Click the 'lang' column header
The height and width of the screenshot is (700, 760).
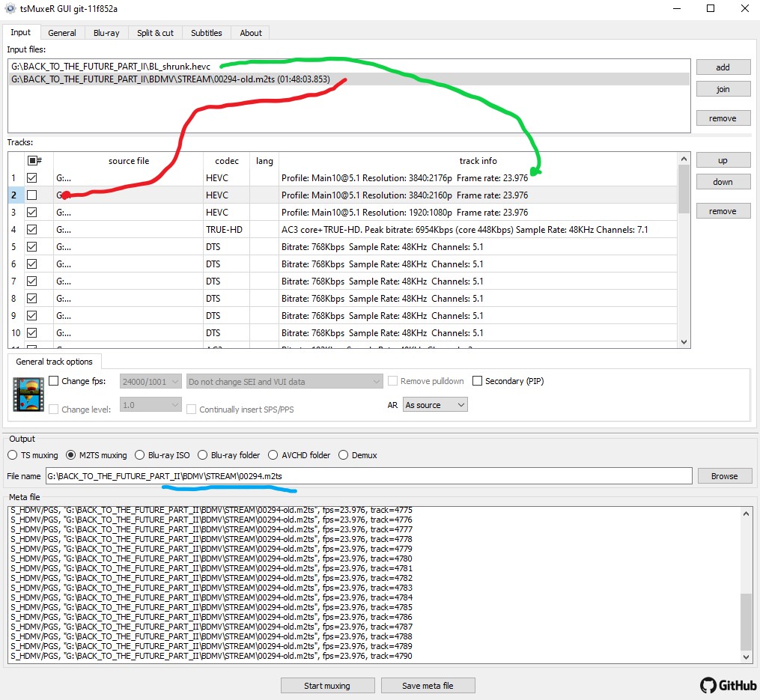point(264,160)
